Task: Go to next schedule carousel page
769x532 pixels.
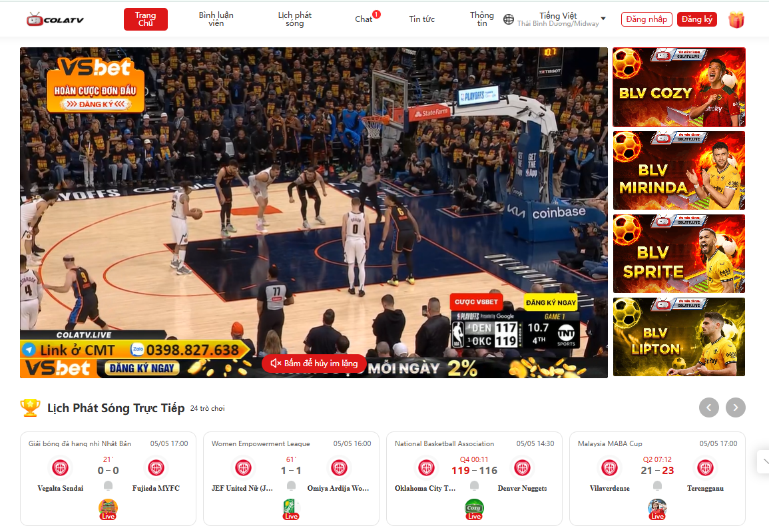Action: click(x=735, y=407)
